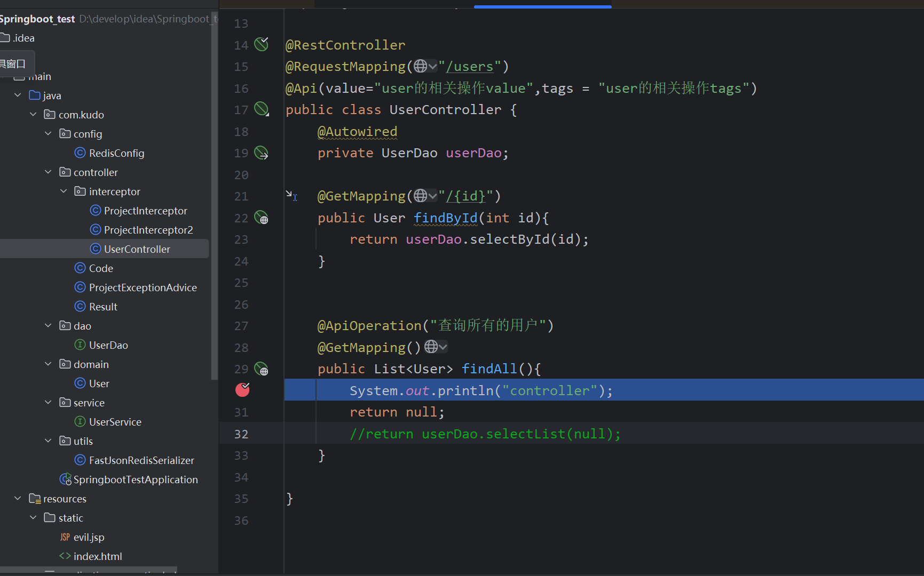Collapse the dao package

[x=49, y=326]
